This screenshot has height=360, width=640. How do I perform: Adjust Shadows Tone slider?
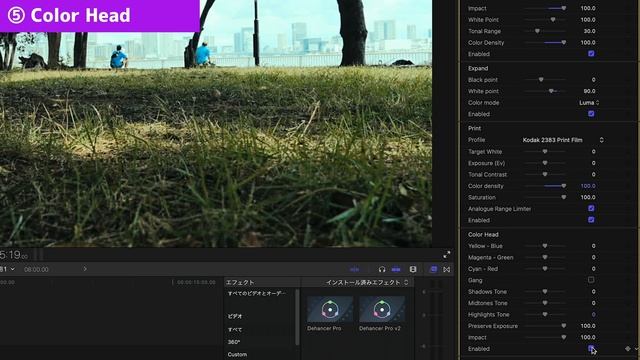[x=545, y=291]
